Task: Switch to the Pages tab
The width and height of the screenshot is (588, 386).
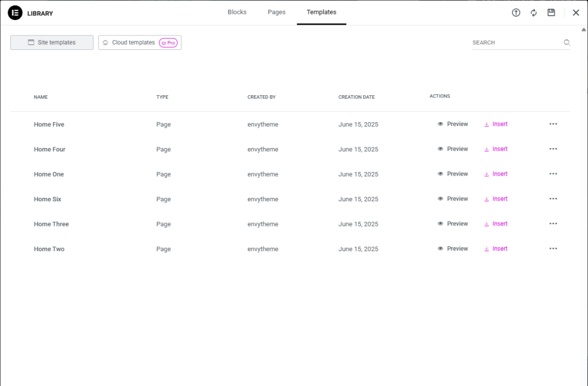Action: tap(276, 12)
